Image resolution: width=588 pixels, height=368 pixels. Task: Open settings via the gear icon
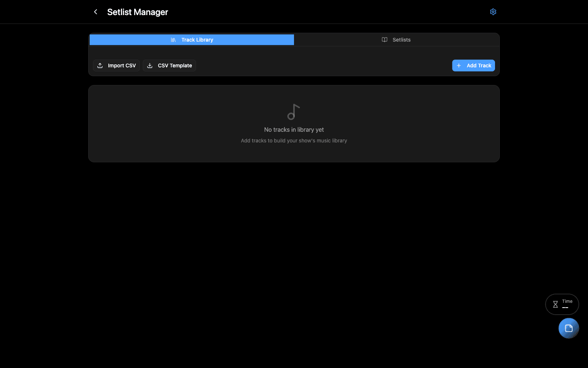coord(493,12)
